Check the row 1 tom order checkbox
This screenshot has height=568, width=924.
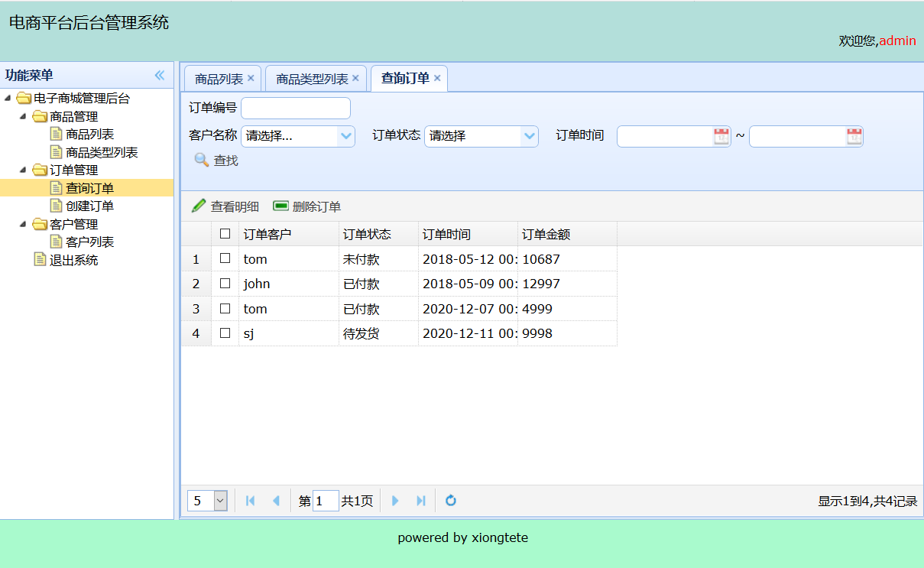click(225, 259)
